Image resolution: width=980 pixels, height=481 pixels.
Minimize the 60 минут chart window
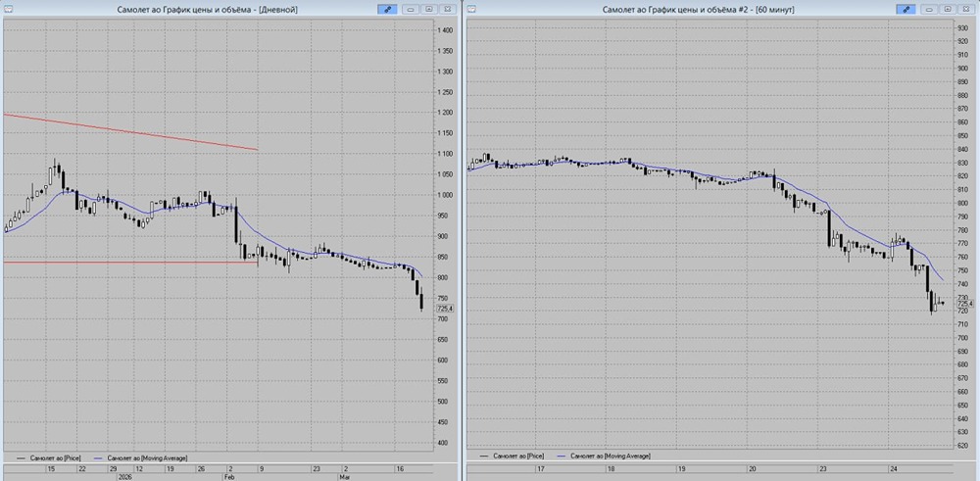[x=930, y=9]
